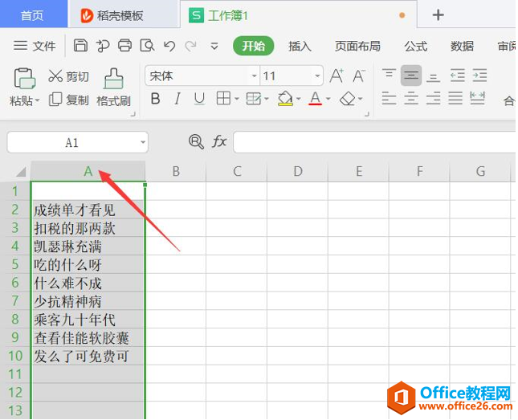This screenshot has height=420, width=518.
Task: Open cell style dropdown arrow
Action: tap(267, 99)
